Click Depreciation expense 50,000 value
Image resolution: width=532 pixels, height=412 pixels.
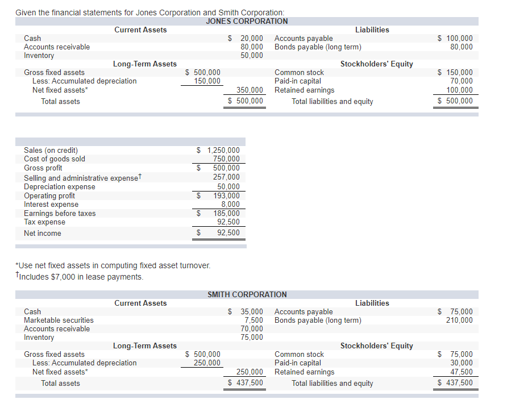tap(228, 187)
